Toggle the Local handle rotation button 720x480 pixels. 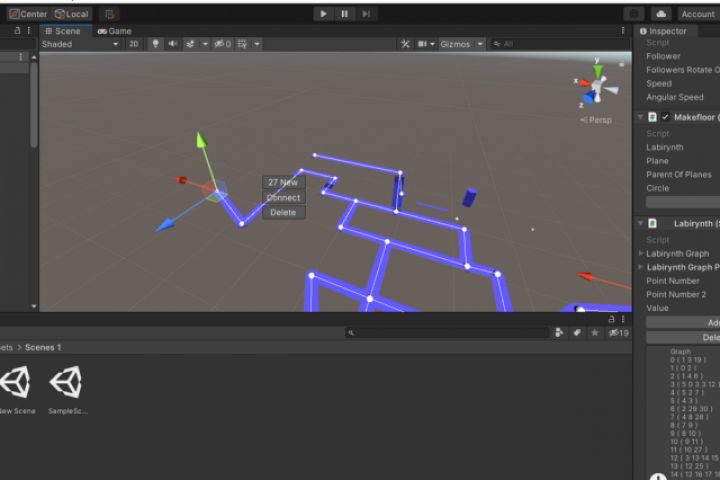(x=72, y=14)
